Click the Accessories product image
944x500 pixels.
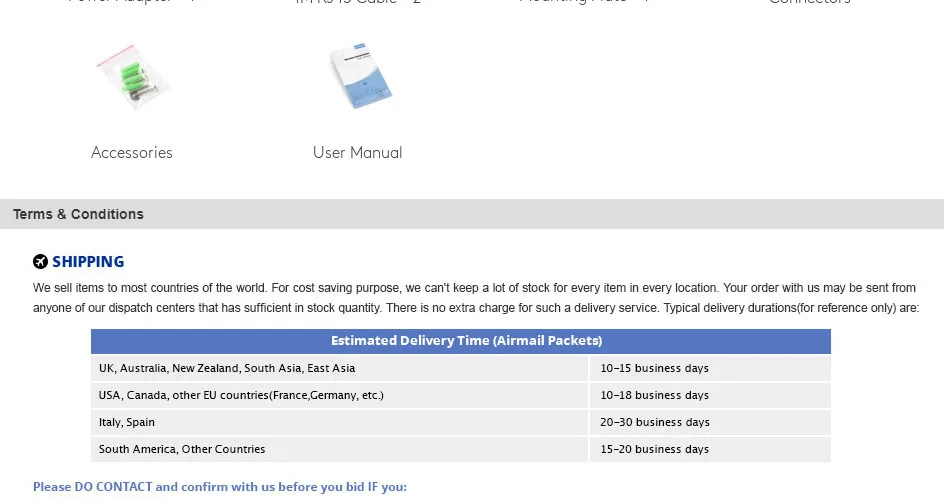point(133,77)
